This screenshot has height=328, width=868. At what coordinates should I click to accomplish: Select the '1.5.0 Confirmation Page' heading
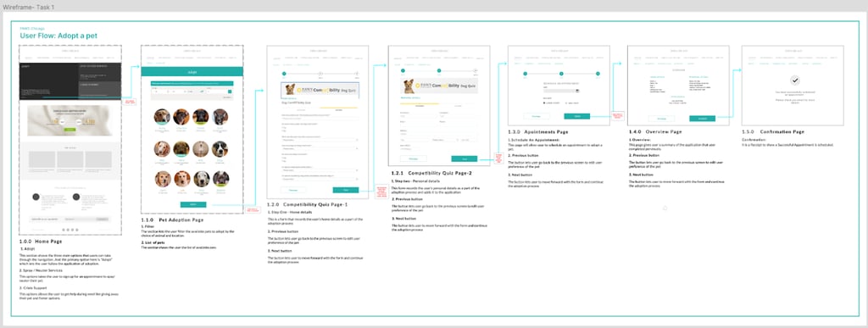click(773, 132)
